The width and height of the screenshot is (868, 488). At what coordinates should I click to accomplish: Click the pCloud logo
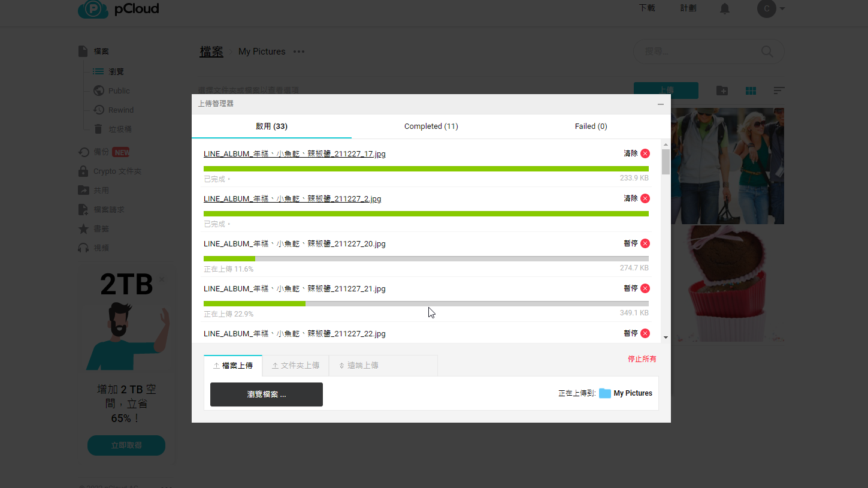[119, 9]
